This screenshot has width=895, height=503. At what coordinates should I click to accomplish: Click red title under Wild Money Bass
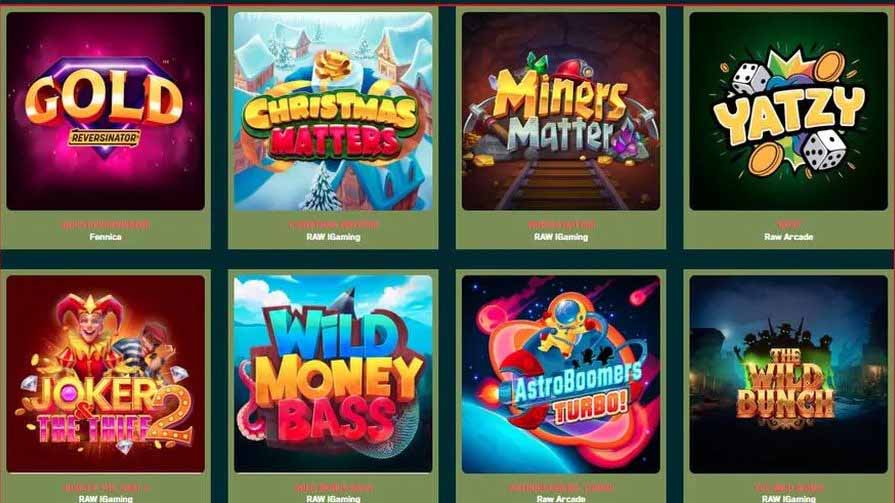(x=333, y=488)
